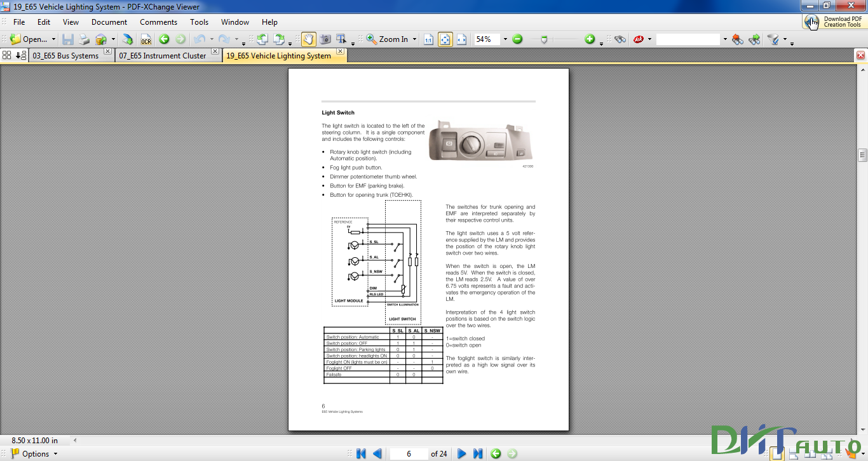Run OCR on the pages
The image size is (868, 461).
[x=146, y=39]
